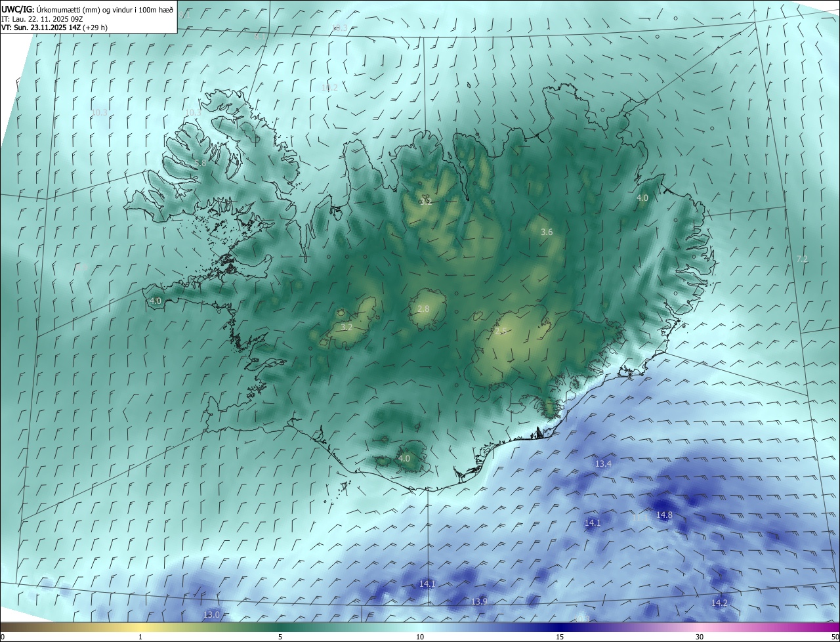Click the 'VT: Sun. 23.11.2025 14Z (+29 h)' line
The image size is (840, 642).
click(54, 28)
